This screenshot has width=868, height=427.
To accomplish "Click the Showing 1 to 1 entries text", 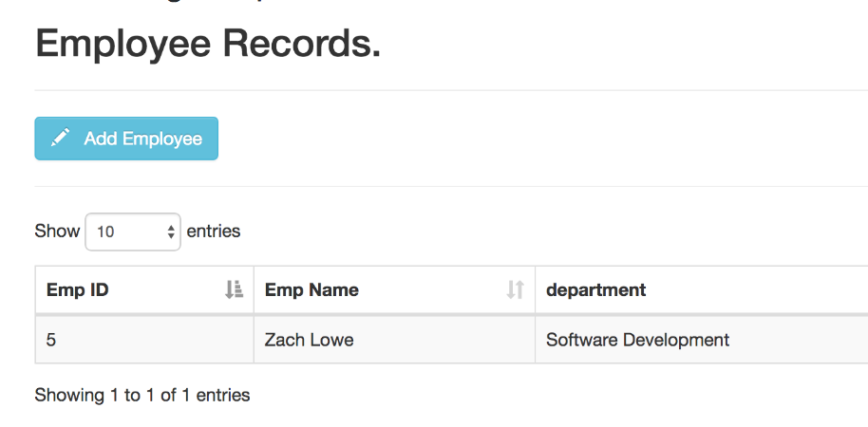I will tap(142, 395).
